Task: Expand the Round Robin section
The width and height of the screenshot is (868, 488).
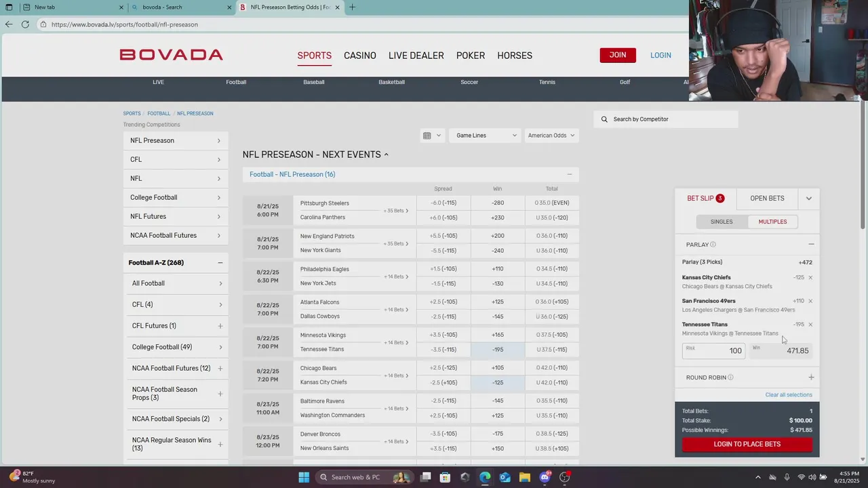Action: point(811,378)
